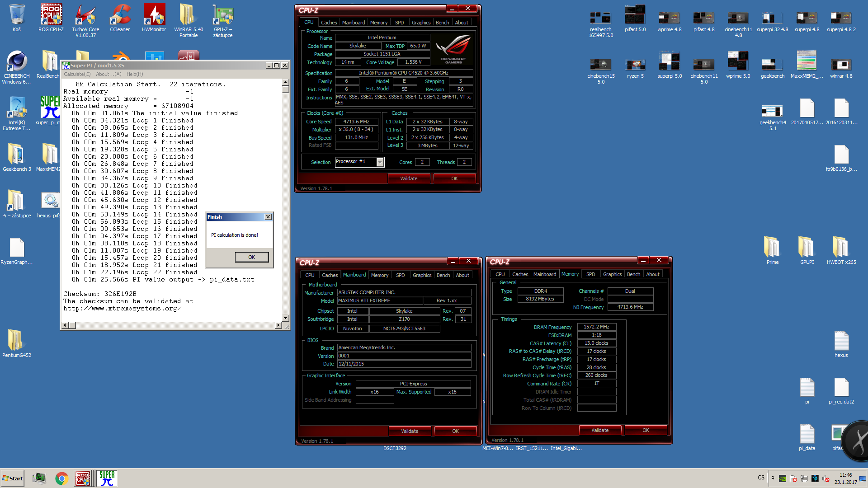This screenshot has height=488, width=868.
Task: Launch HWMonitor desktop shortcut
Action: coord(154,18)
